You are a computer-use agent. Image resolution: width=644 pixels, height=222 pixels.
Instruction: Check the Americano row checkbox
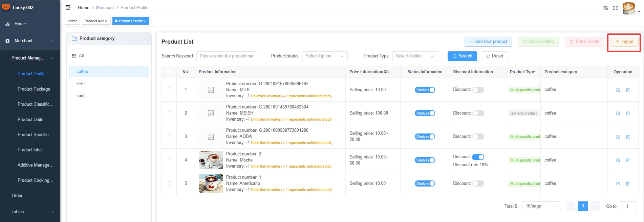pyautogui.click(x=169, y=183)
